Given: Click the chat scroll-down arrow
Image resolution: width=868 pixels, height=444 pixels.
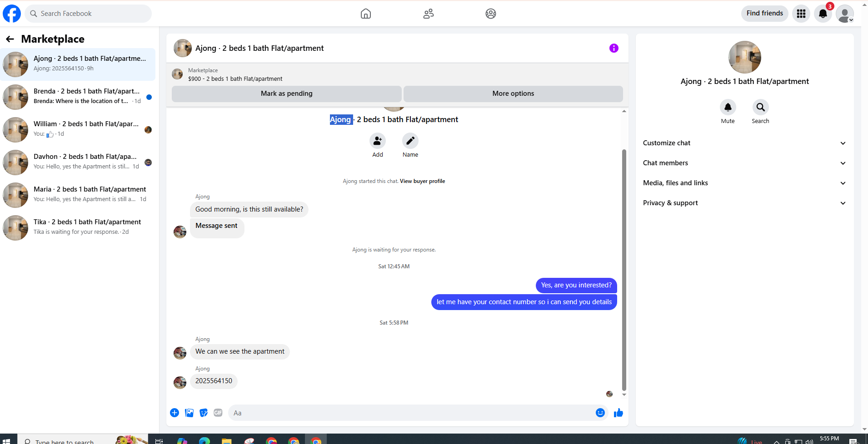Looking at the screenshot, I should tap(624, 395).
